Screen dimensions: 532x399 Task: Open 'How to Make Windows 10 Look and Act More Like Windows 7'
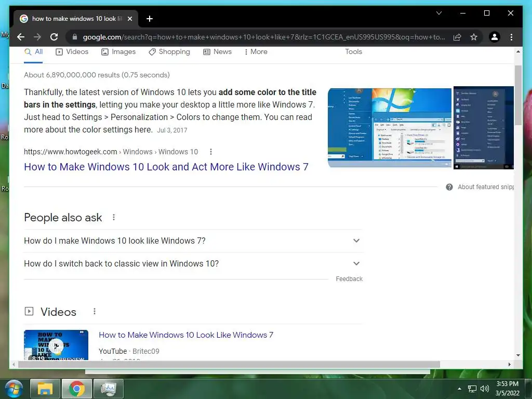point(166,167)
